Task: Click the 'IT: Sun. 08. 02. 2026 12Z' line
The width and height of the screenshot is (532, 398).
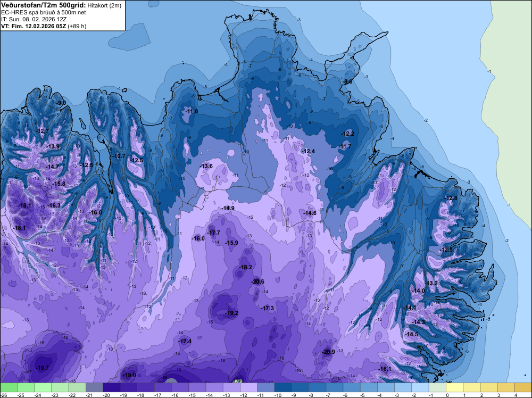Action: (34, 19)
